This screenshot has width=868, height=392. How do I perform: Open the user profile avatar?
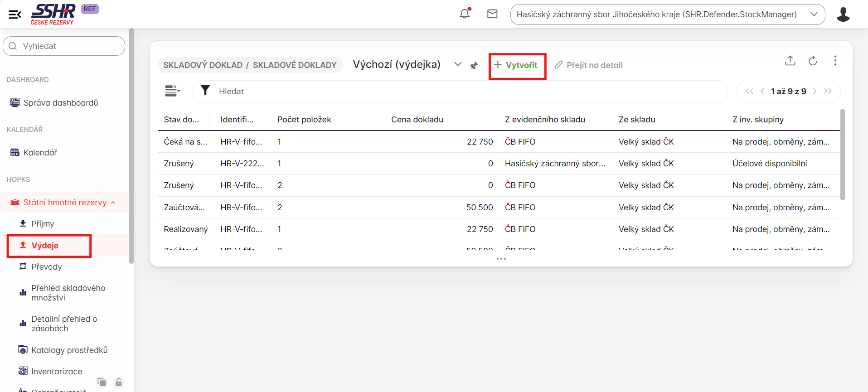point(843,15)
